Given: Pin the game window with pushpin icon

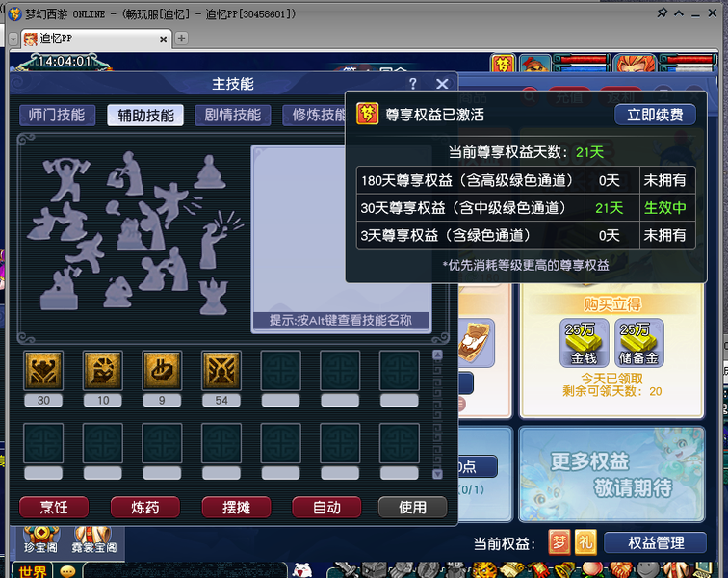Looking at the screenshot, I should [662, 13].
